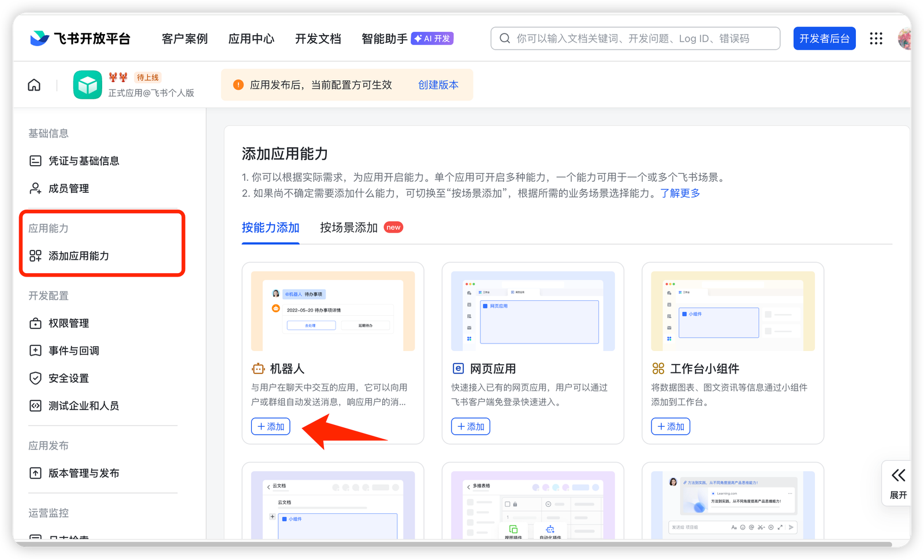This screenshot has width=924, height=560.
Task: Click the 工作台小组件 preview thumbnail
Action: tap(733, 311)
